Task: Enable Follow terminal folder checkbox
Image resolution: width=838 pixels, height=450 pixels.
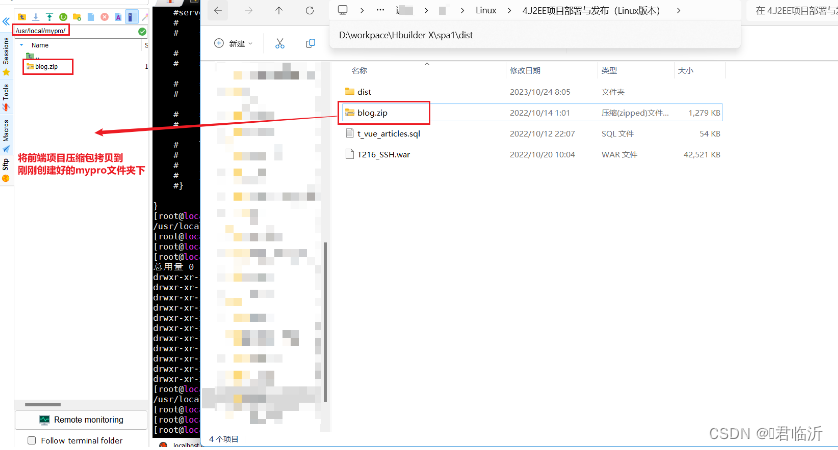Action: point(32,440)
